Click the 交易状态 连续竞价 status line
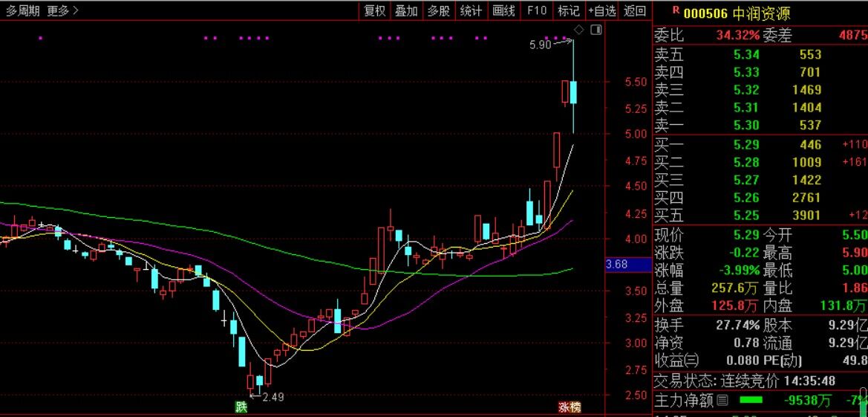 coord(745,381)
